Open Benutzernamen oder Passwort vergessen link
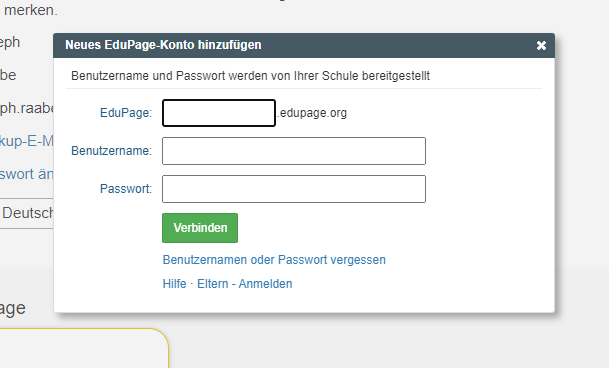Image resolution: width=609 pixels, height=368 pixels. coord(274,260)
